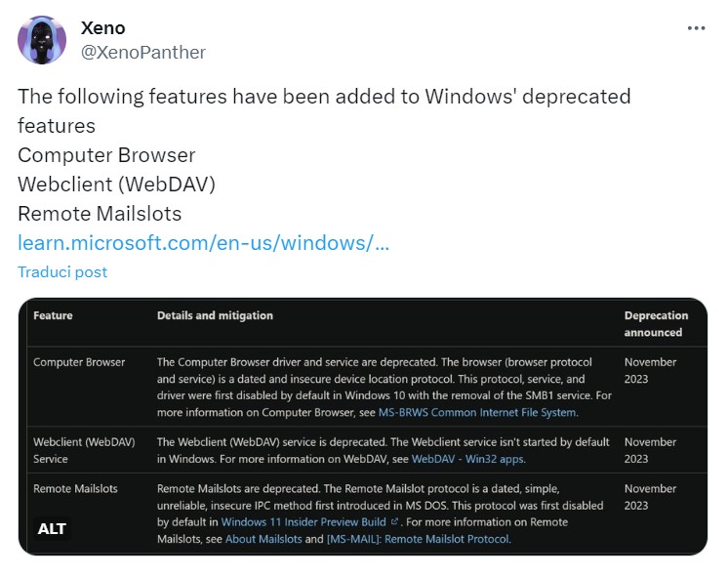Click the Feature column header
This screenshot has width=728, height=577.
click(53, 315)
